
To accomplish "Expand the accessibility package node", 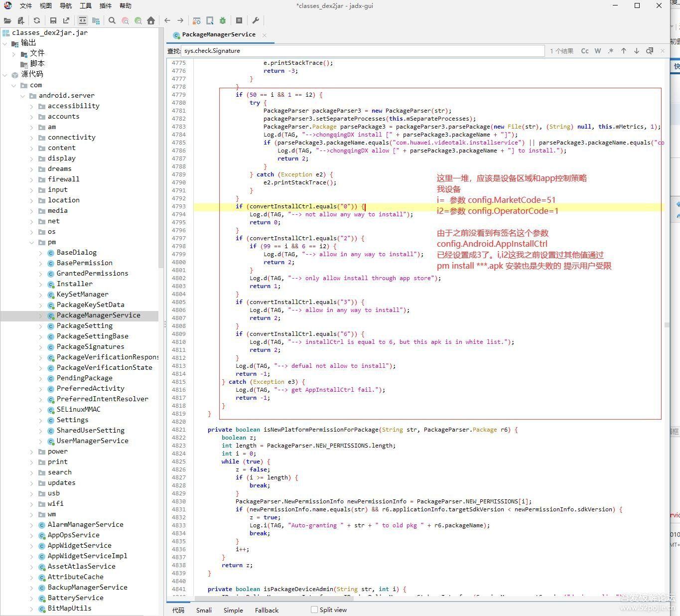I will point(32,106).
